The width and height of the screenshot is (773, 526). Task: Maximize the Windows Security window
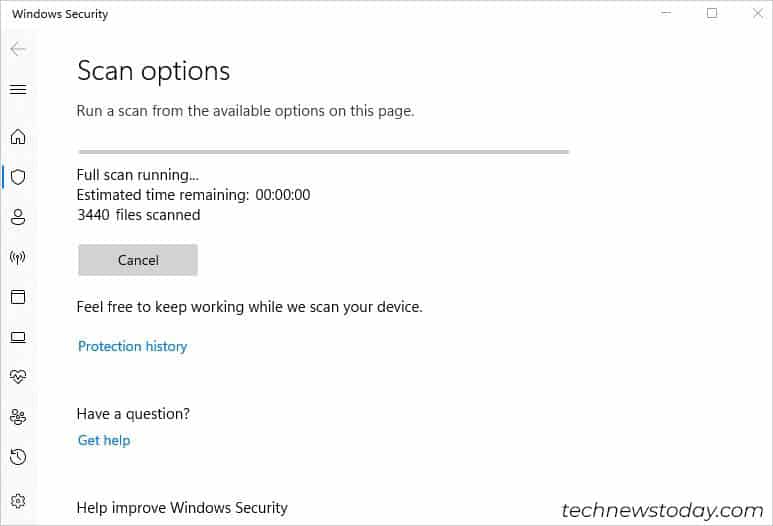[712, 13]
